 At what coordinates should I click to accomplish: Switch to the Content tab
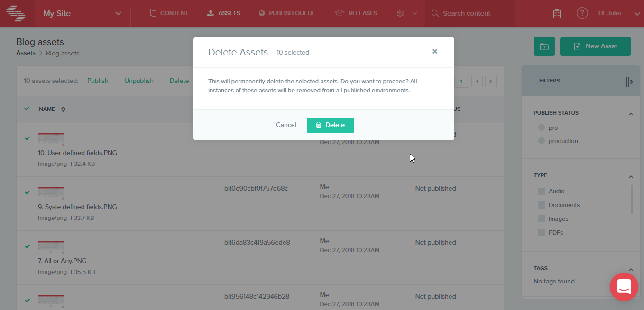click(169, 13)
